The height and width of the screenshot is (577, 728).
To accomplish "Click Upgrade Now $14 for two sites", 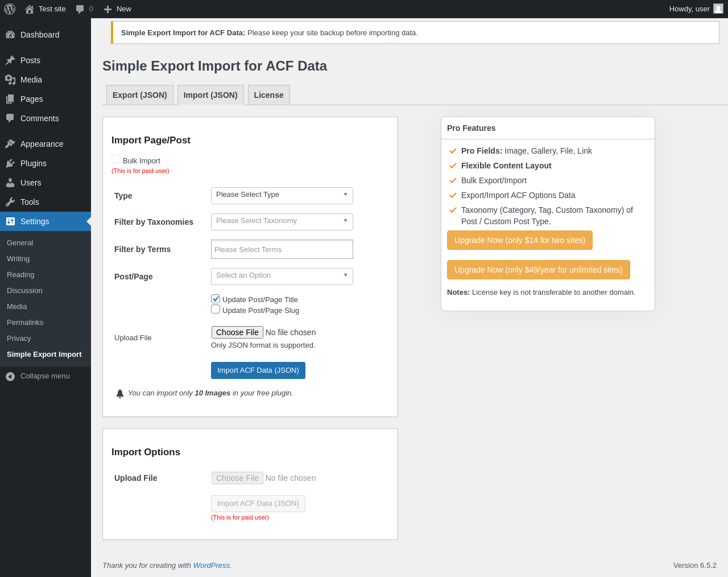I will (520, 240).
